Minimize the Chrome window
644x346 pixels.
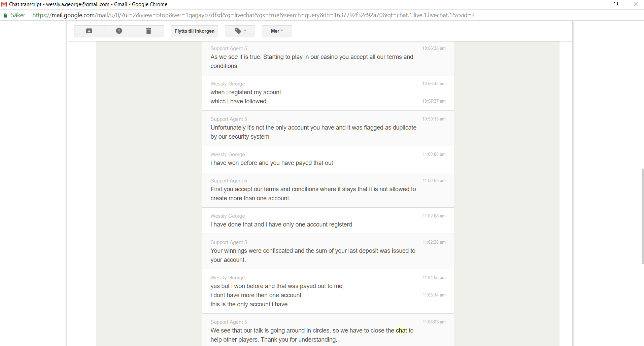click(x=596, y=4)
